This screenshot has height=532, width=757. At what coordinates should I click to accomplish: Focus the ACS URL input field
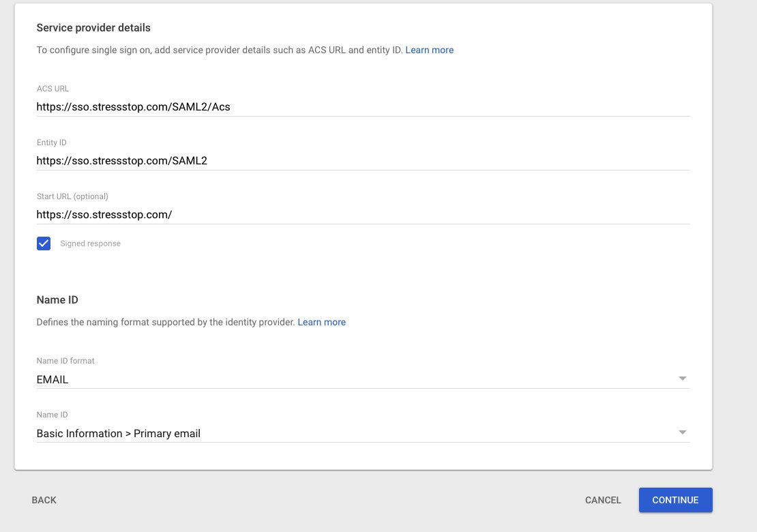[361, 106]
